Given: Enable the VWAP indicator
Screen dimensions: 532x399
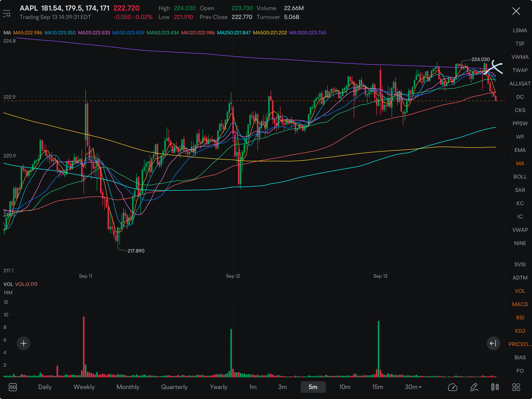Looking at the screenshot, I should coord(520,230).
